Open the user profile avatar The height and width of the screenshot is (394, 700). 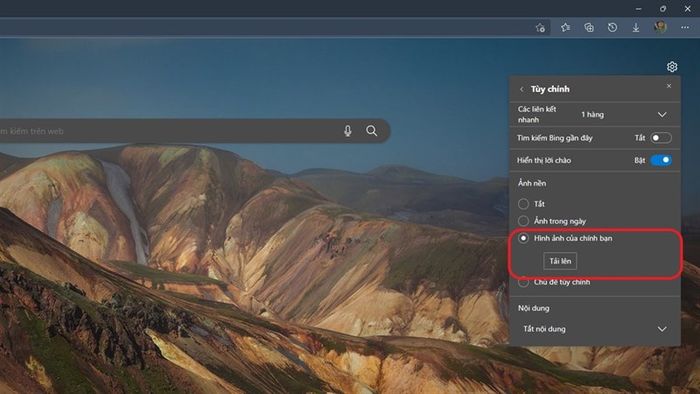(660, 27)
